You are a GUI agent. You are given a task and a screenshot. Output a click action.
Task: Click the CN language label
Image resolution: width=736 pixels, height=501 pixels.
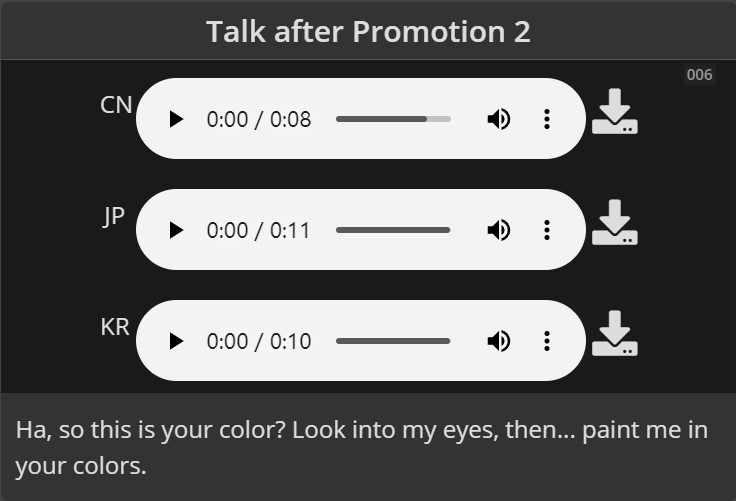pos(116,105)
